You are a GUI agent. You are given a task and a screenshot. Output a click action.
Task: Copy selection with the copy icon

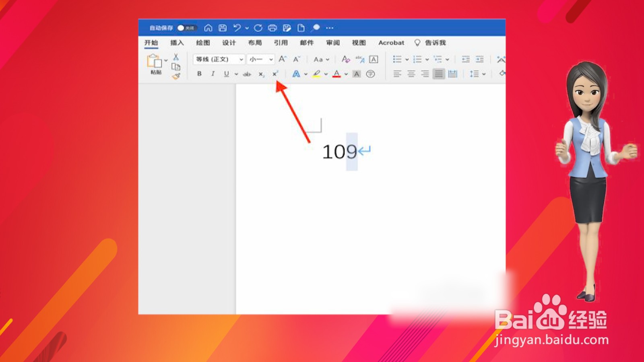pyautogui.click(x=176, y=67)
